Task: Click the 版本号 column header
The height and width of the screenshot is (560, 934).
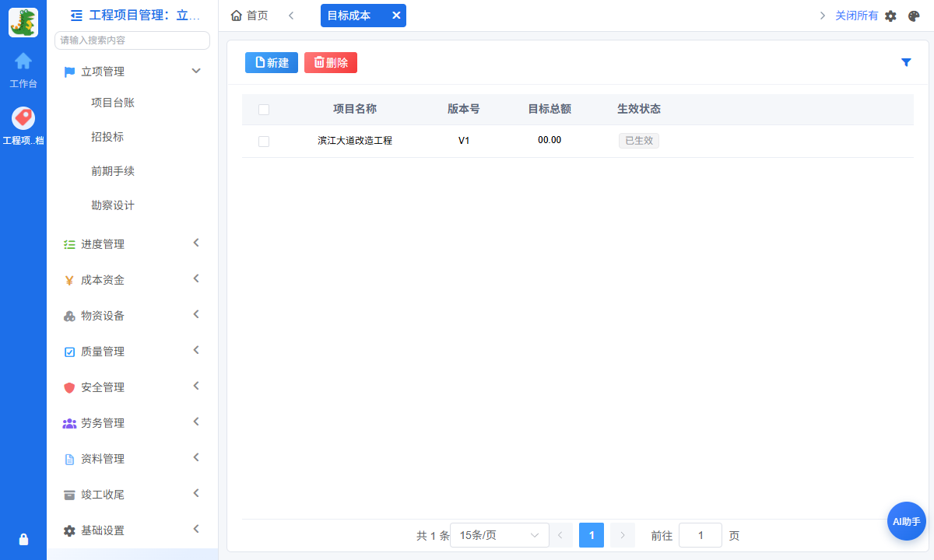Action: coord(464,109)
